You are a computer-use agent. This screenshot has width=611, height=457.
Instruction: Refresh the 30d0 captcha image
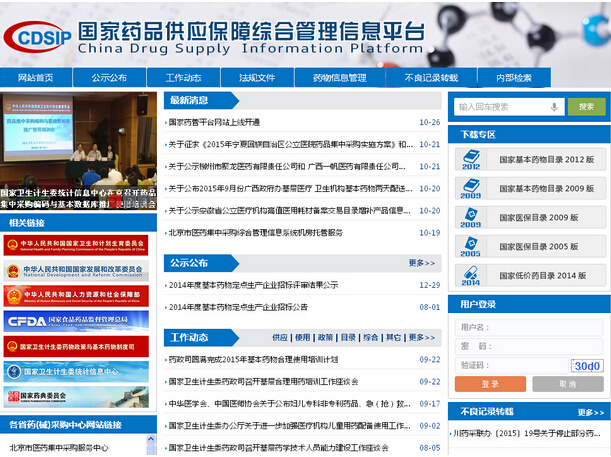click(587, 366)
